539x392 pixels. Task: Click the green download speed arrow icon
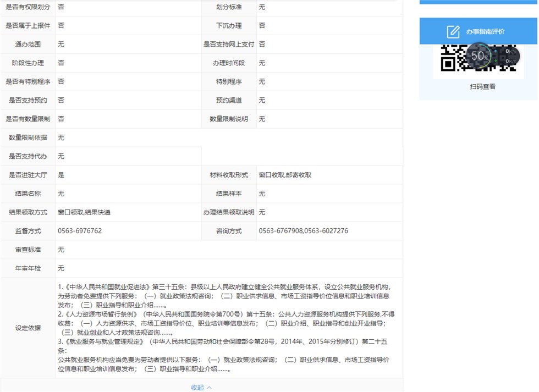tap(495, 61)
